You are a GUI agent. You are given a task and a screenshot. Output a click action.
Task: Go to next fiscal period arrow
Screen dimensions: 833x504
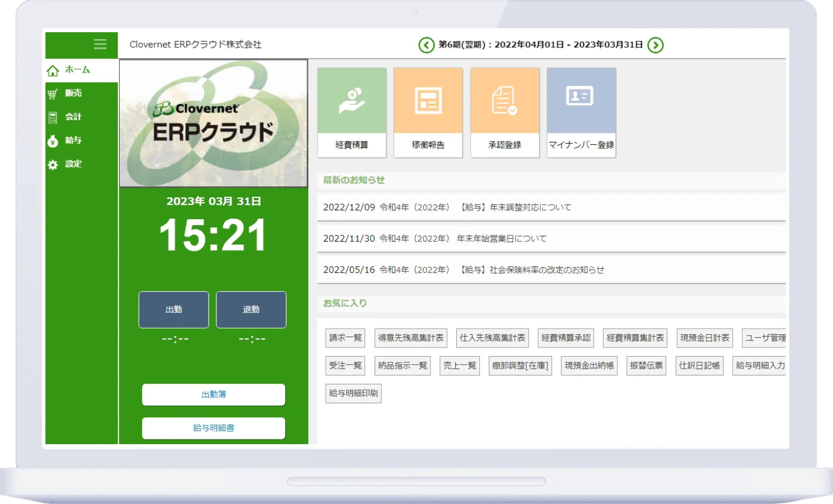pos(655,45)
